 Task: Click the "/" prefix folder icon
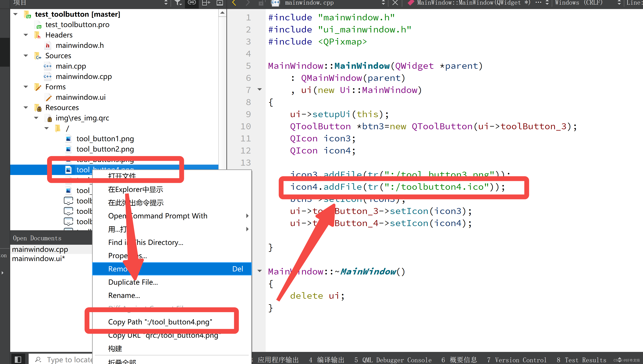(58, 129)
